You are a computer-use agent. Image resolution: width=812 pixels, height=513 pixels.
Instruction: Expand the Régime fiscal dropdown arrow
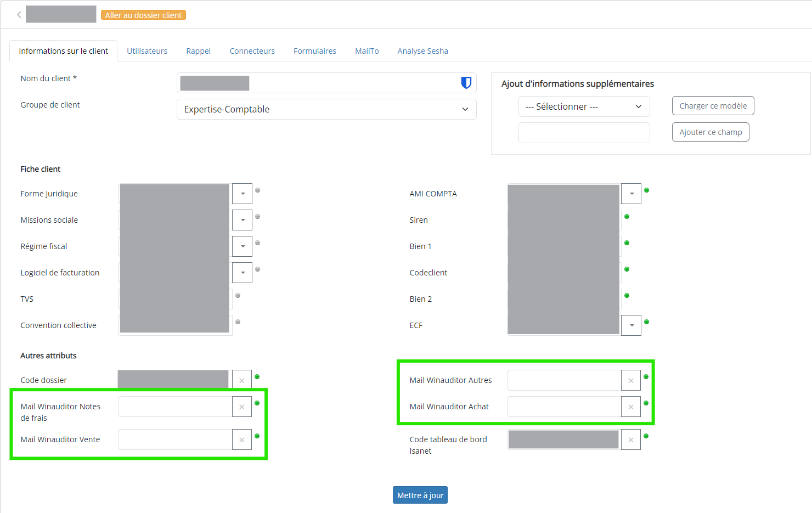point(242,246)
